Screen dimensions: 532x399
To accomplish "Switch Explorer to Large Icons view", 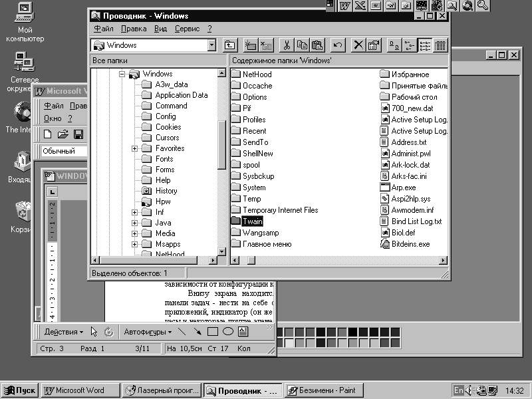I will tap(394, 45).
